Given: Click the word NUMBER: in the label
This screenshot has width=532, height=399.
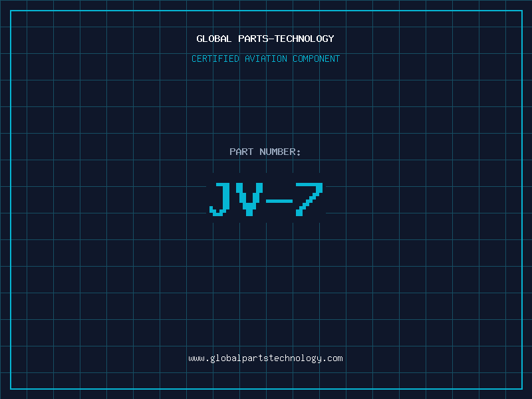Looking at the screenshot, I should (280, 152).
